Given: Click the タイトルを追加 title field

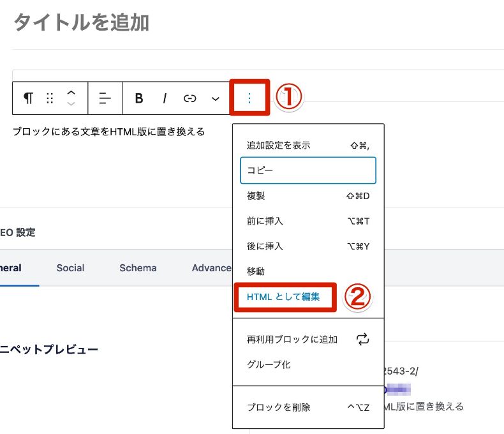Looking at the screenshot, I should (x=81, y=22).
